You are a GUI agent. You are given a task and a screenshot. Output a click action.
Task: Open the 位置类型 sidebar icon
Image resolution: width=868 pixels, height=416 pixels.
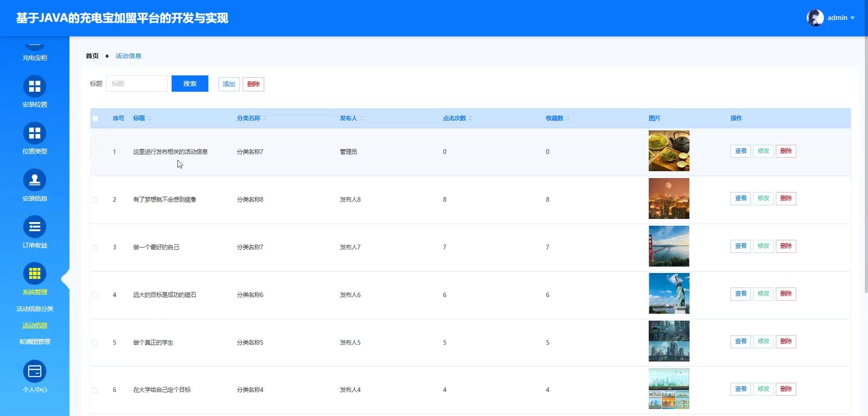(x=35, y=133)
